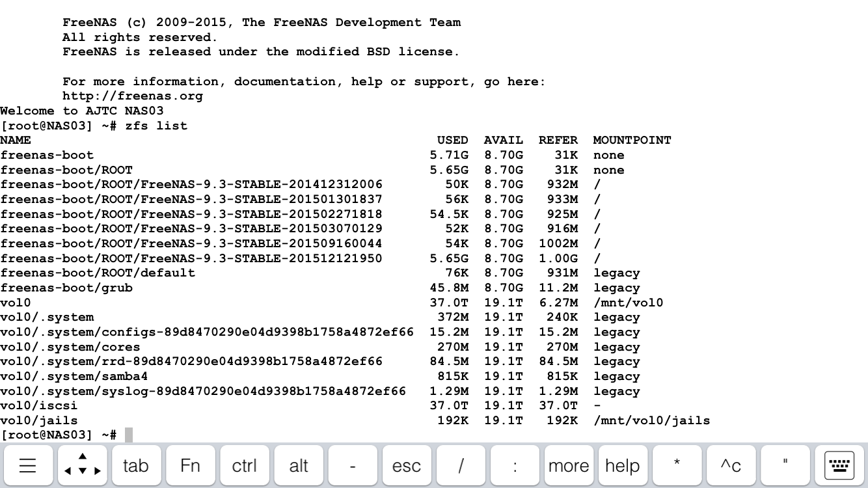The image size is (868, 488).
Task: Tap the asterisk key
Action: pos(677,466)
